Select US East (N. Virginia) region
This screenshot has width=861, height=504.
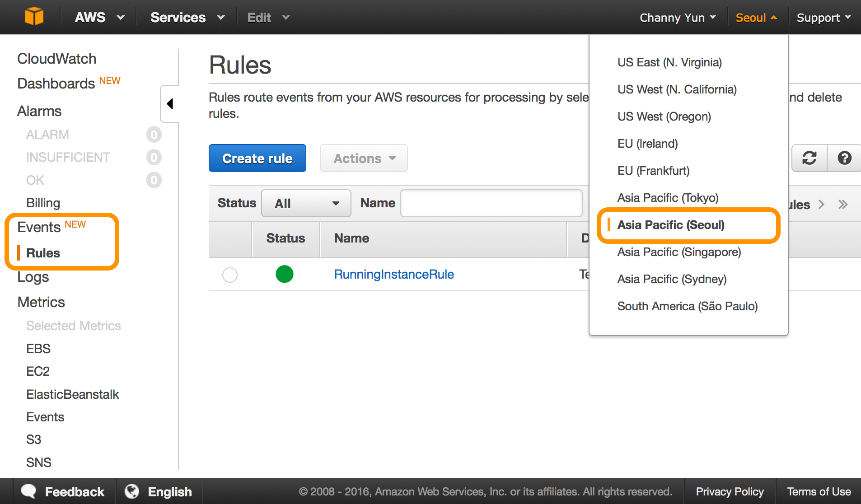pos(669,62)
